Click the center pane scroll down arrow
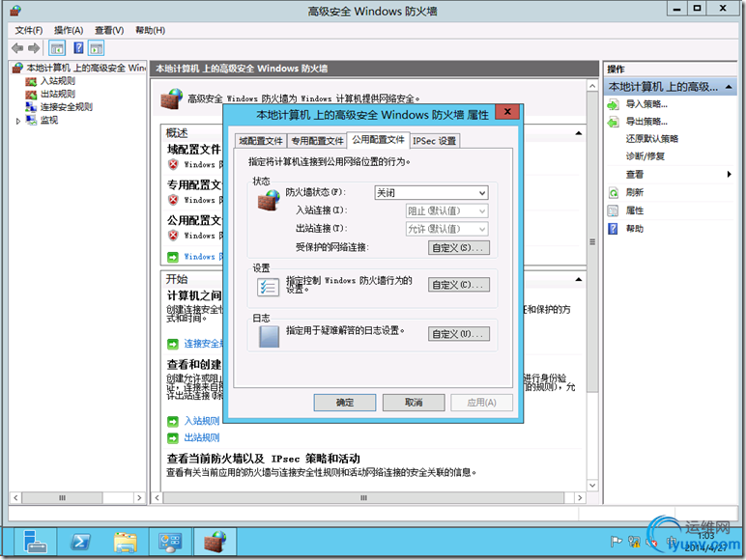 (592, 486)
